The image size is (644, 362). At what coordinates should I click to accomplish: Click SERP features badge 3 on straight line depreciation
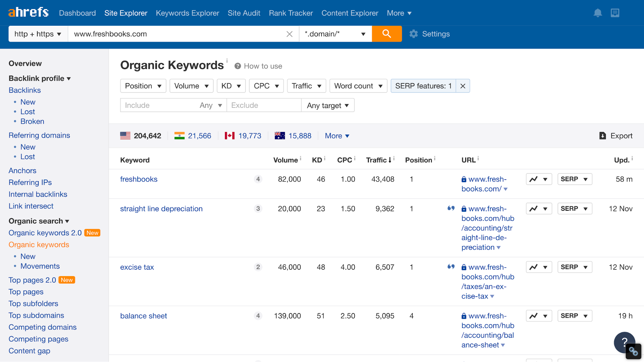[258, 209]
